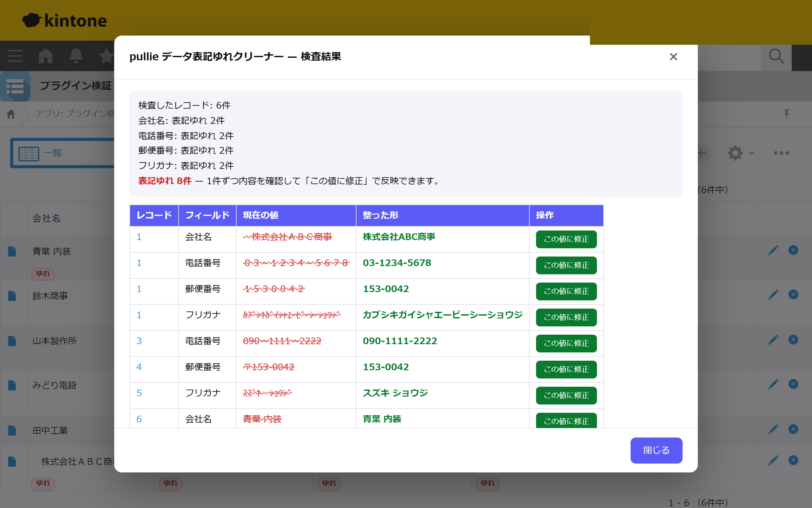Click the kintone logo
This screenshot has height=508, width=812.
click(64, 21)
